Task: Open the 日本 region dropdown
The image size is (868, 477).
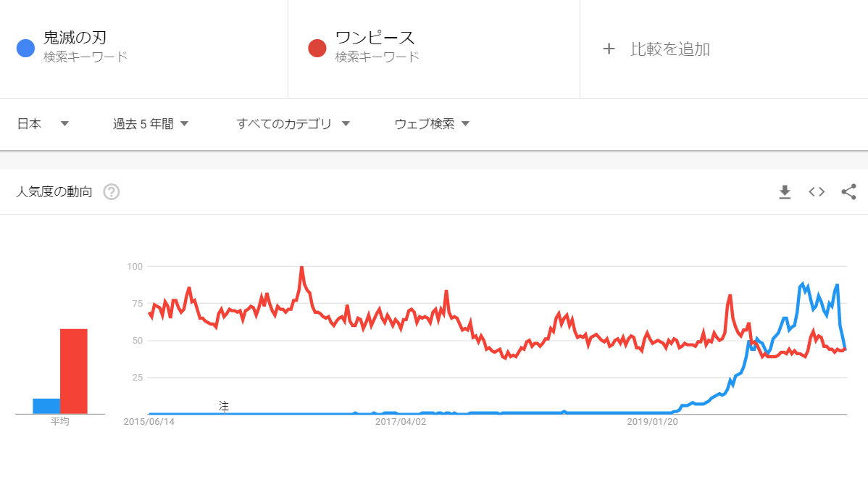Action: point(43,123)
